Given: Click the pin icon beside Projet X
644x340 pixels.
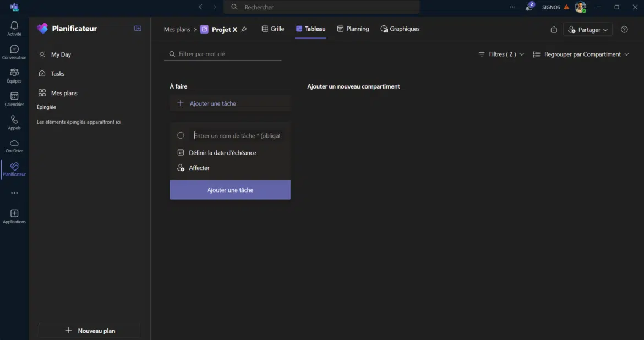Looking at the screenshot, I should 244,29.
